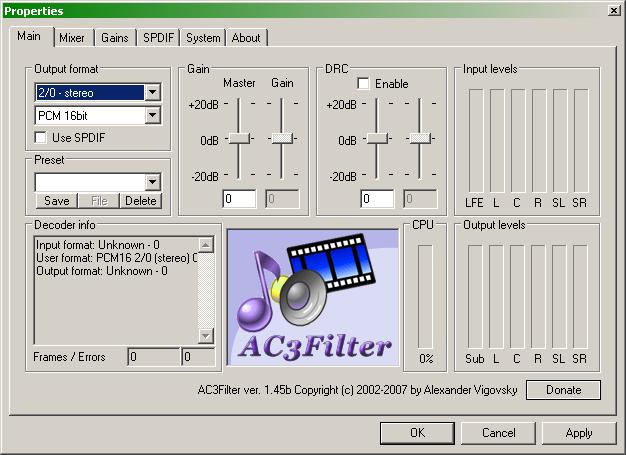Screen dimensions: 626x455
Task: Click the SR input level meter
Action: tap(581, 141)
